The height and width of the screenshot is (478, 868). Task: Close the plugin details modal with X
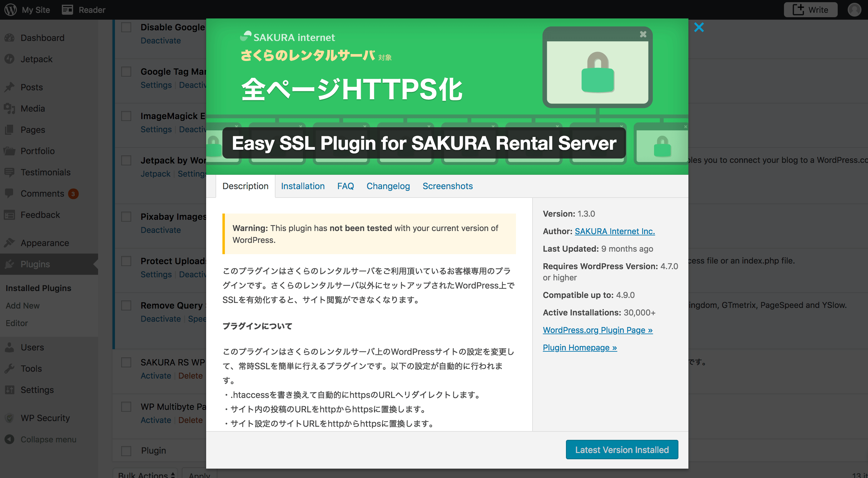[699, 27]
